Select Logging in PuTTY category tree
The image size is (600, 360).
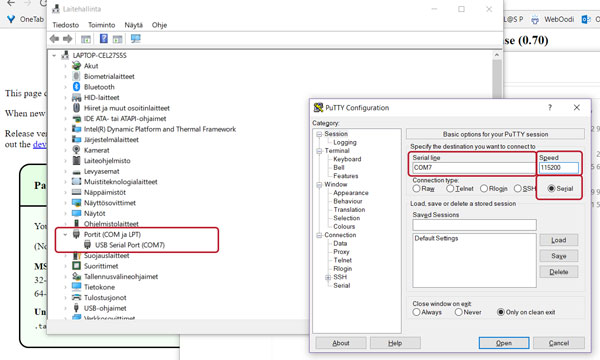pyautogui.click(x=345, y=142)
